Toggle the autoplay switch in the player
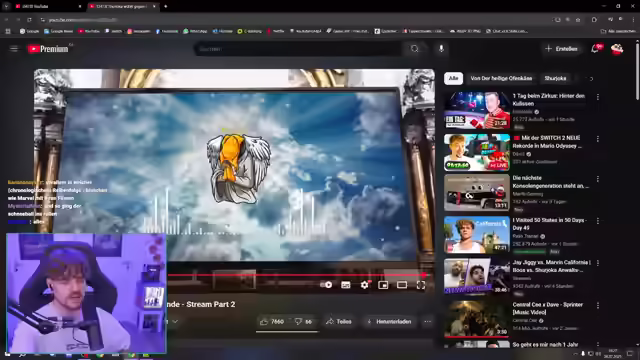Viewport: 640px width, 360px height. pos(327,285)
